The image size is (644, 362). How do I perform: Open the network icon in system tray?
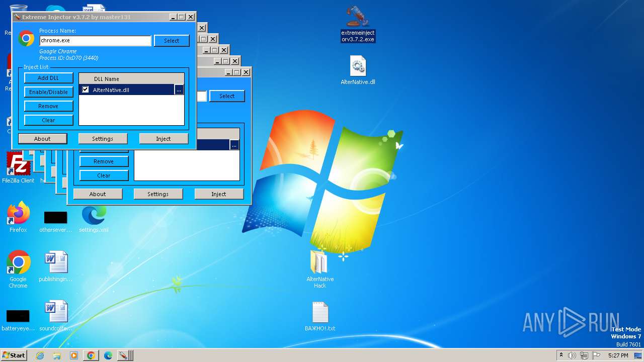[584, 355]
